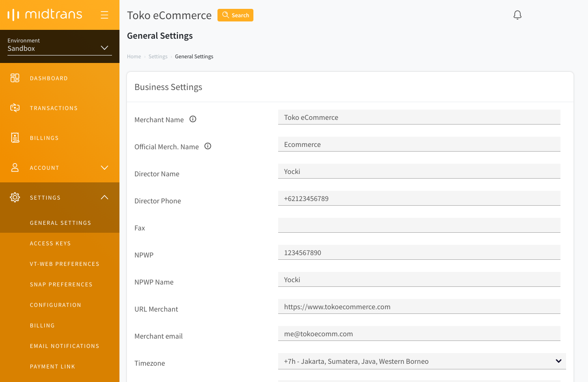Open Billings via its sidebar icon

click(15, 138)
